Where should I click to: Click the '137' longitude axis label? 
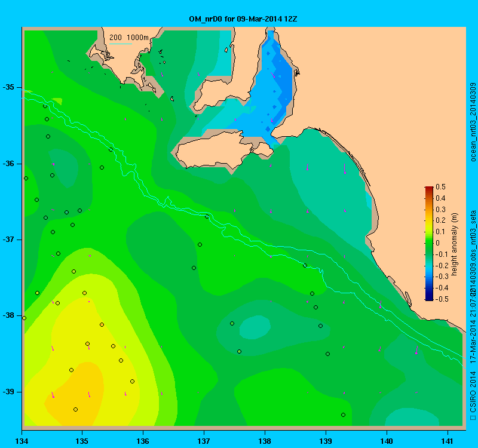(x=204, y=441)
